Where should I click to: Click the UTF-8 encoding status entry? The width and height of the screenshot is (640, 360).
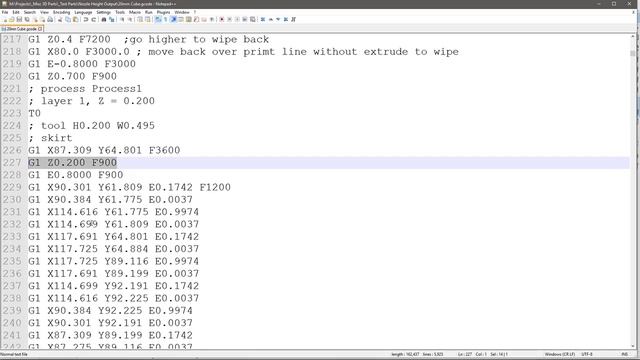coord(587,354)
